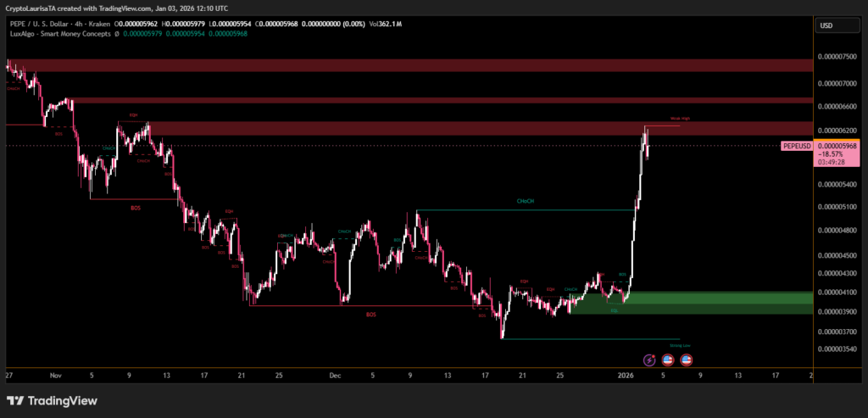Select the topmost red supply zone band

[407, 66]
